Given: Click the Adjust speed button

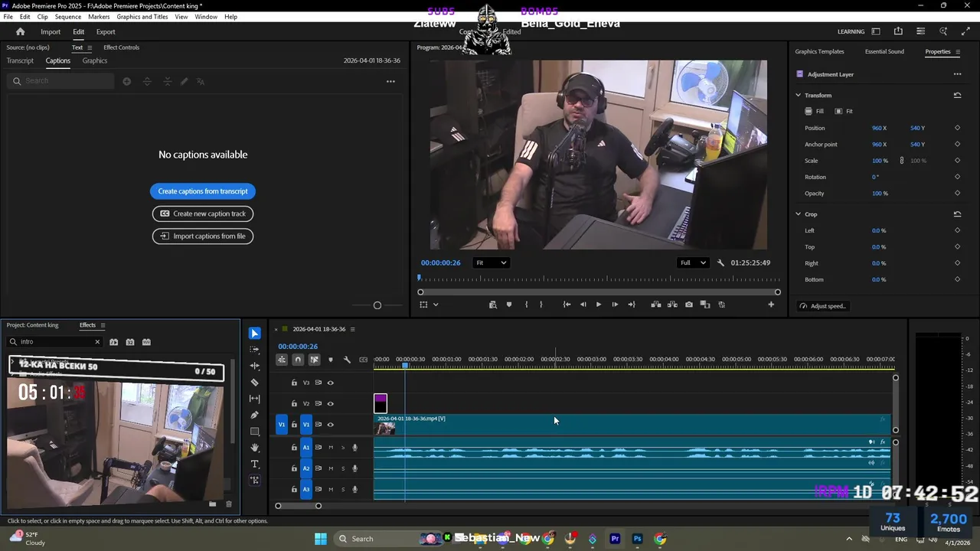Looking at the screenshot, I should pyautogui.click(x=822, y=306).
